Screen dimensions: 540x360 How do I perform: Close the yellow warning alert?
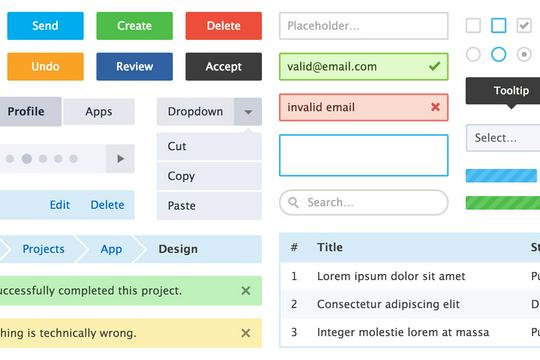pos(246,333)
